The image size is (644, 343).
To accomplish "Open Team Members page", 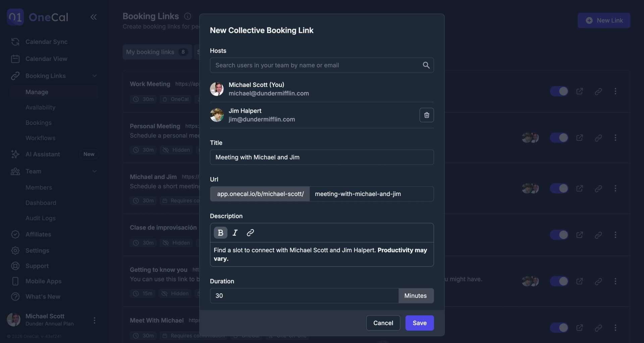I will tap(39, 187).
